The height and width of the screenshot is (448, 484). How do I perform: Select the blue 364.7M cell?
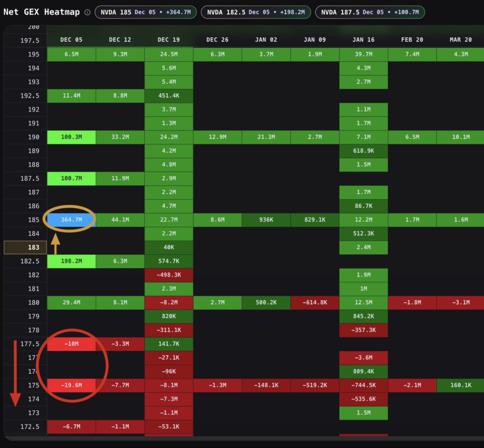tap(71, 220)
